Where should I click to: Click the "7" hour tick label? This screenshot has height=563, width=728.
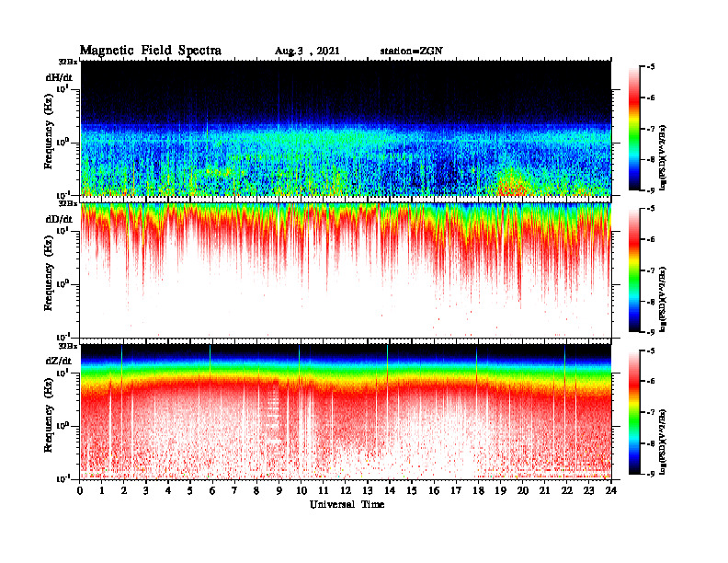coord(235,490)
